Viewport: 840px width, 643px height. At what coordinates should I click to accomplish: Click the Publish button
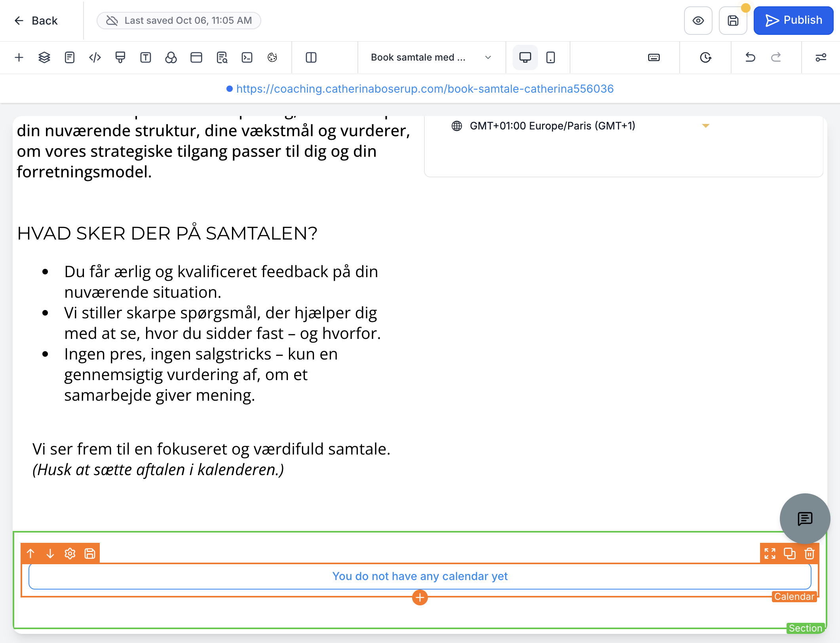pyautogui.click(x=793, y=21)
